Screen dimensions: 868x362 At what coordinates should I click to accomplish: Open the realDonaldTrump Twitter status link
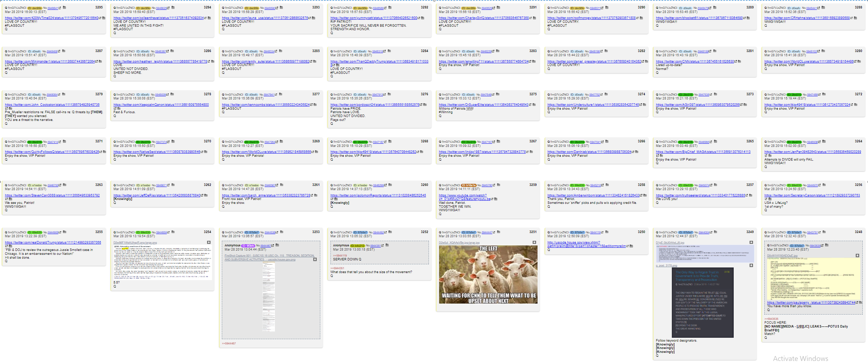[53, 243]
